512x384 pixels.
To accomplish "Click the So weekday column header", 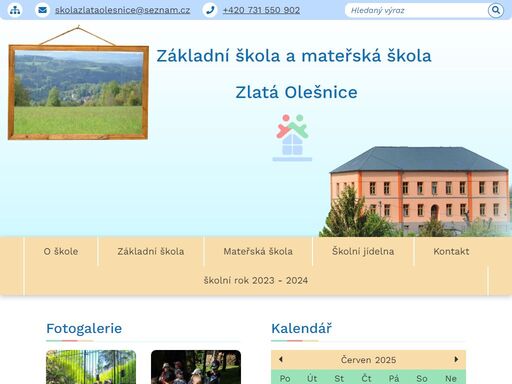I will point(422,378).
